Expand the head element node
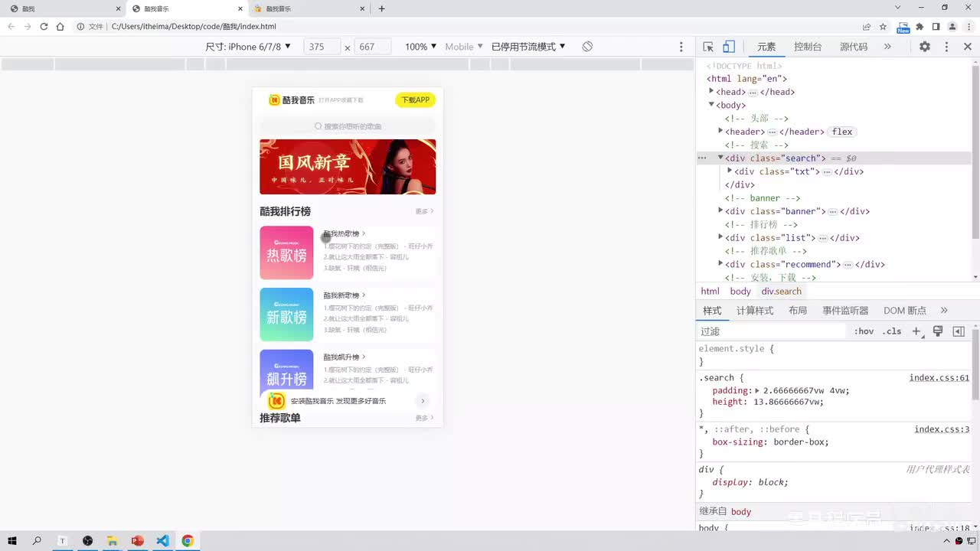The image size is (980, 551). click(x=711, y=91)
